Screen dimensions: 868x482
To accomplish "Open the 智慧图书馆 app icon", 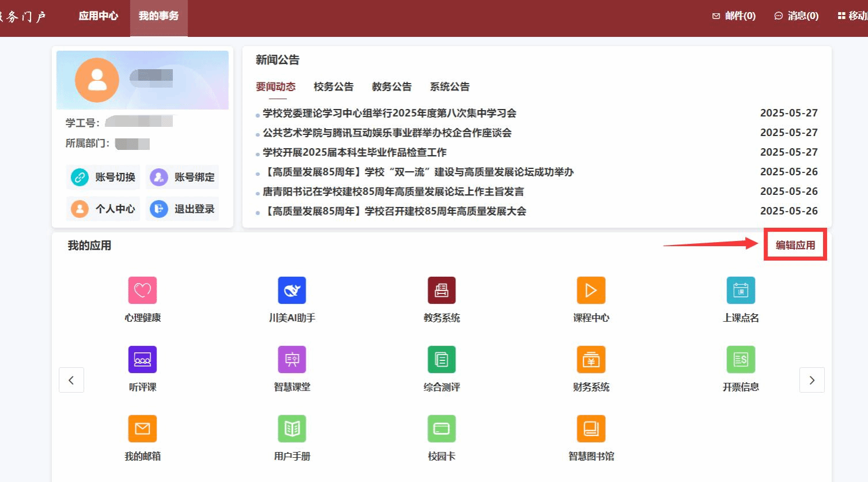I will 591,429.
